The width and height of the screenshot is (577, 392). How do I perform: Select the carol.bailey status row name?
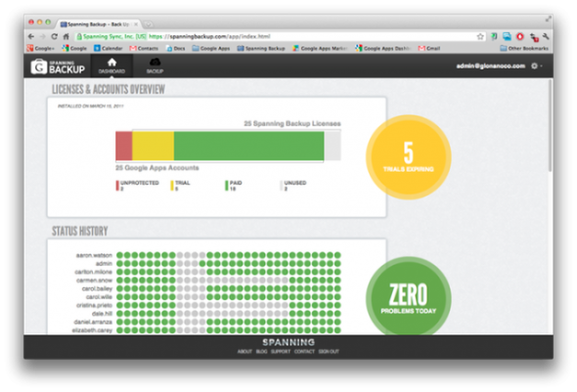coord(97,288)
